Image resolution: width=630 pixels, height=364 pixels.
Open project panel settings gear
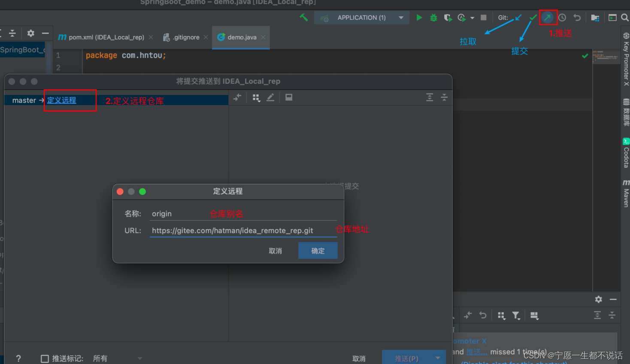(31, 33)
